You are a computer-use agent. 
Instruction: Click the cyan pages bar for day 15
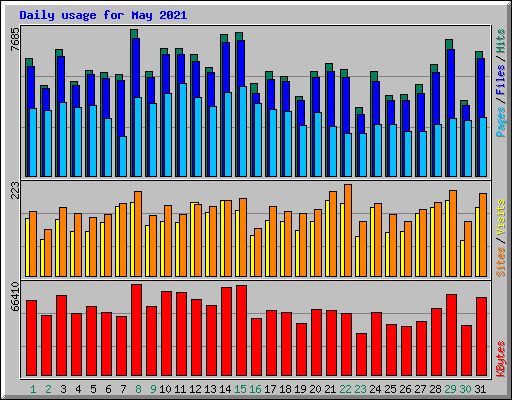coord(243,131)
